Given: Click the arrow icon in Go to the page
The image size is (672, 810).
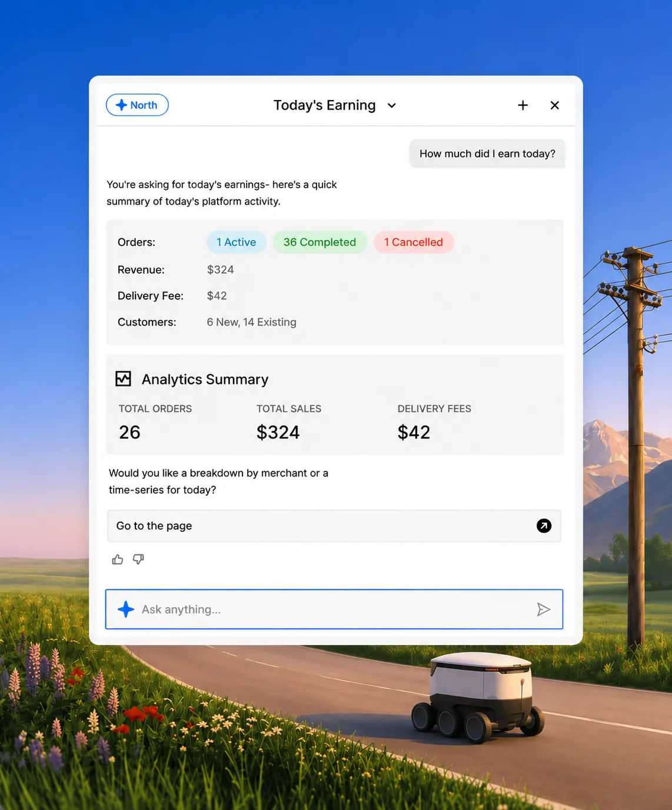Looking at the screenshot, I should tap(544, 526).
